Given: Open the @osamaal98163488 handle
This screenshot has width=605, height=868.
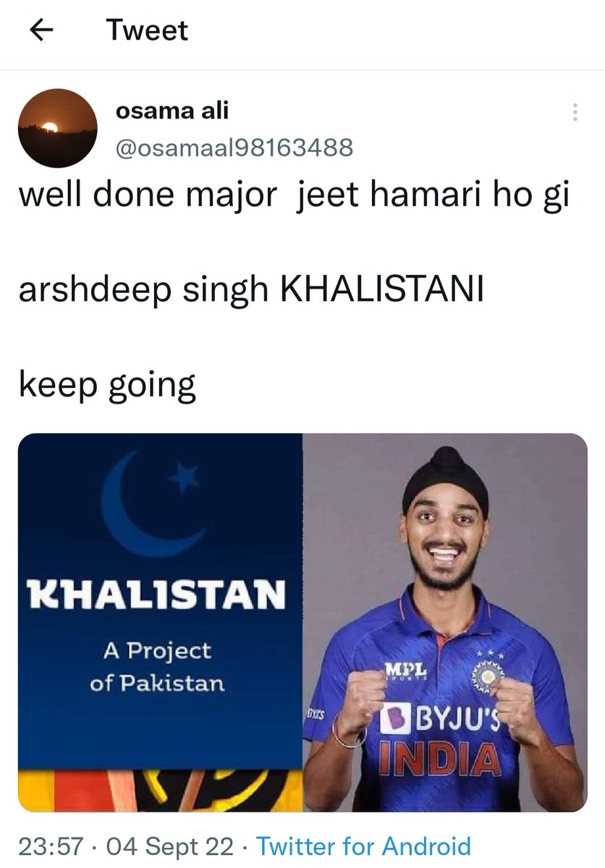Looking at the screenshot, I should point(234,148).
